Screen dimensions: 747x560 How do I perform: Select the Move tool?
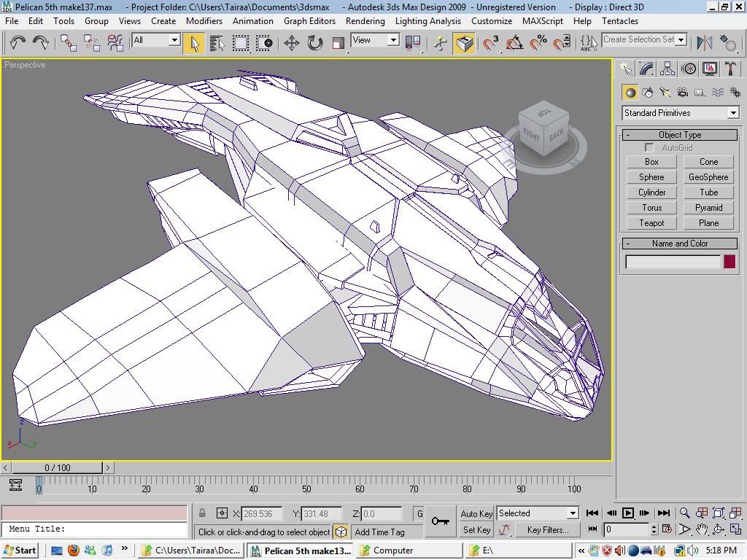292,43
